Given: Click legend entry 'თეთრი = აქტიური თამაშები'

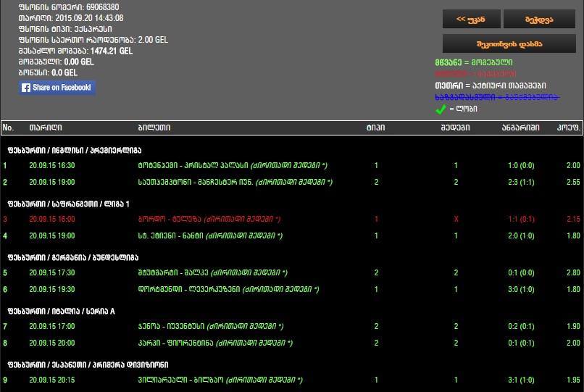Looking at the screenshot, I should 491,86.
